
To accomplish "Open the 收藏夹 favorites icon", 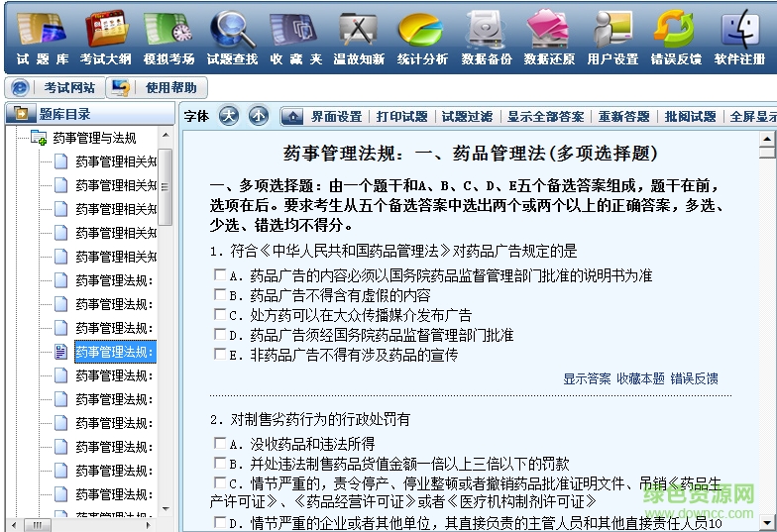I will pyautogui.click(x=295, y=30).
